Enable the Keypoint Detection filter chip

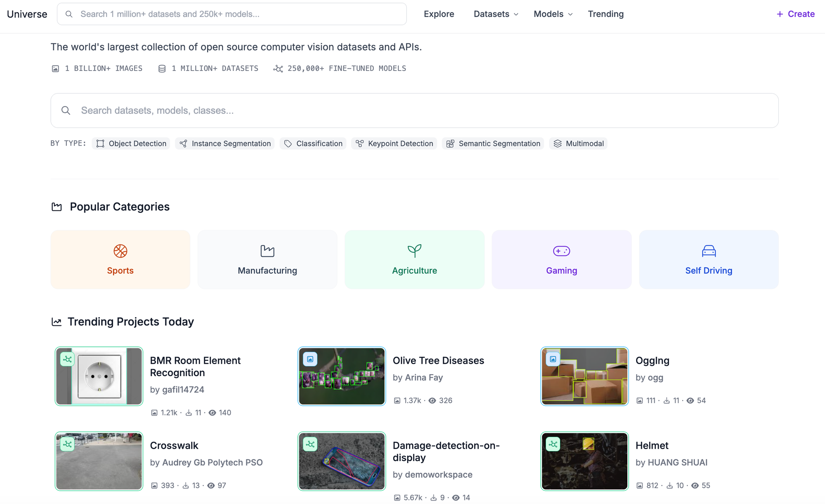coord(394,144)
